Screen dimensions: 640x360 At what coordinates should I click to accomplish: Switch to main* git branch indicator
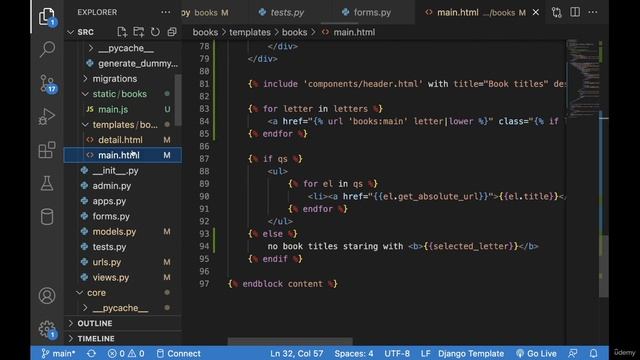(x=58, y=353)
